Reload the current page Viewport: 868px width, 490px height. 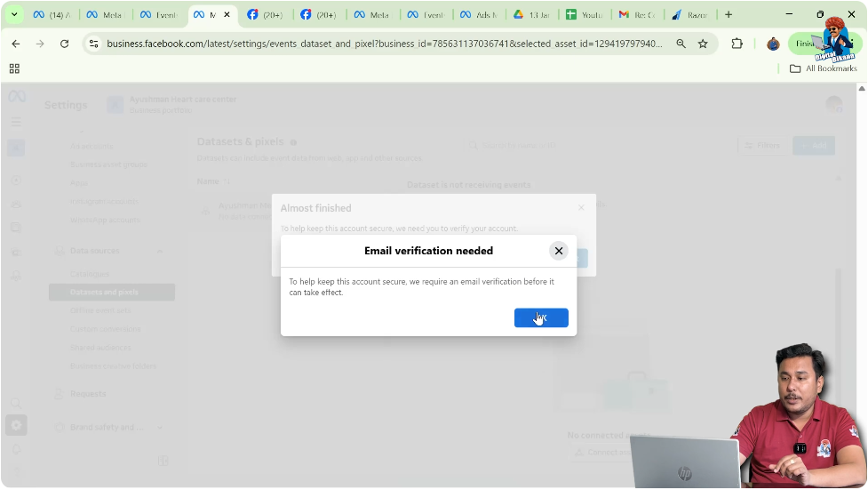click(x=64, y=44)
